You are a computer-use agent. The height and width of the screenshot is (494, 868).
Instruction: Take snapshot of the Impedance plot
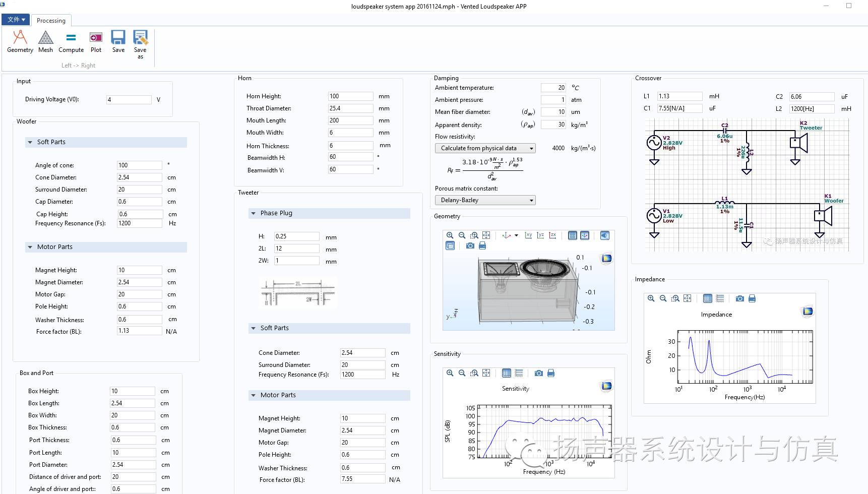739,298
